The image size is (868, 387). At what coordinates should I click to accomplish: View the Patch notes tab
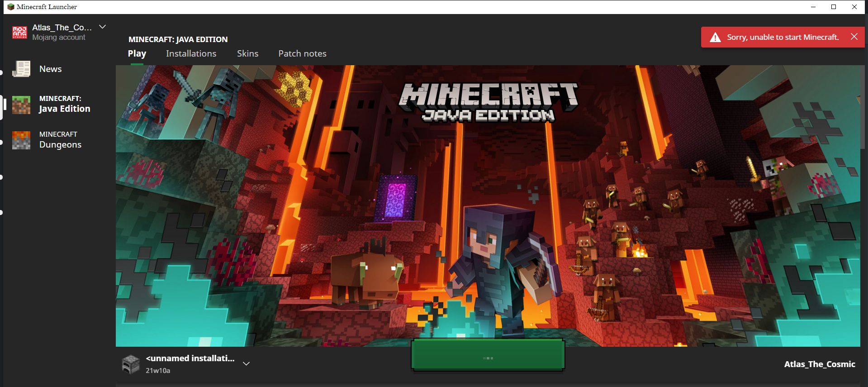coord(302,53)
